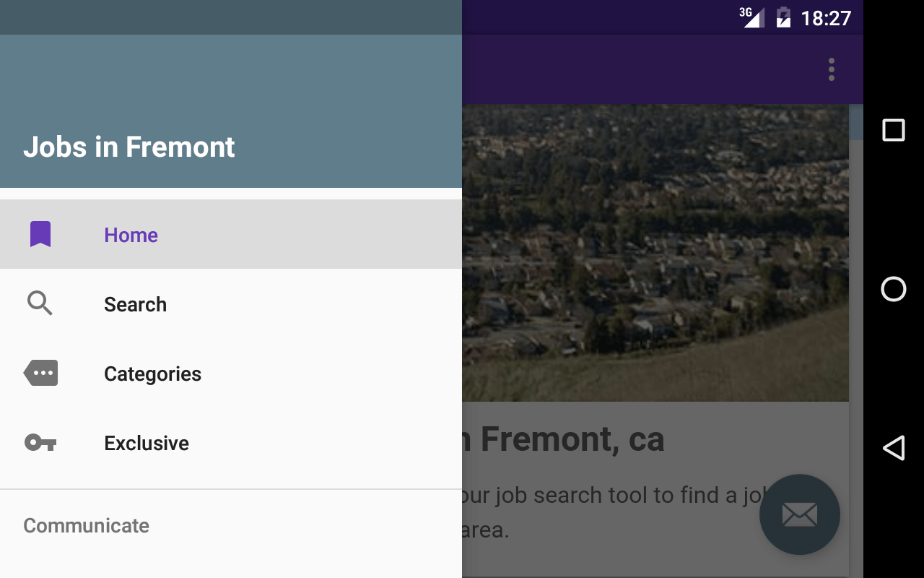
Task: Select the Home drawer item label
Action: click(131, 235)
